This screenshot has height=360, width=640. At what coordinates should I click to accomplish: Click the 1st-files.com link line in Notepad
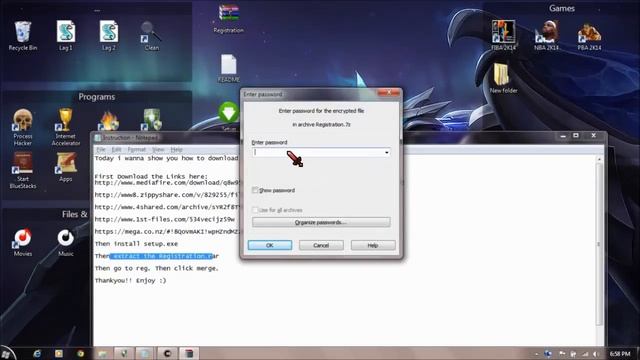[164, 220]
